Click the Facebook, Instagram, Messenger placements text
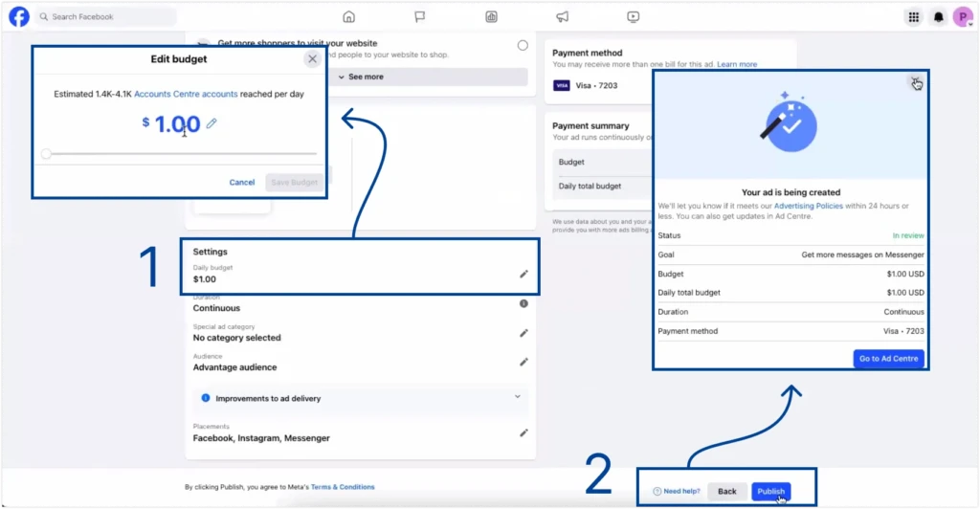The height and width of the screenshot is (509, 980). click(x=261, y=438)
